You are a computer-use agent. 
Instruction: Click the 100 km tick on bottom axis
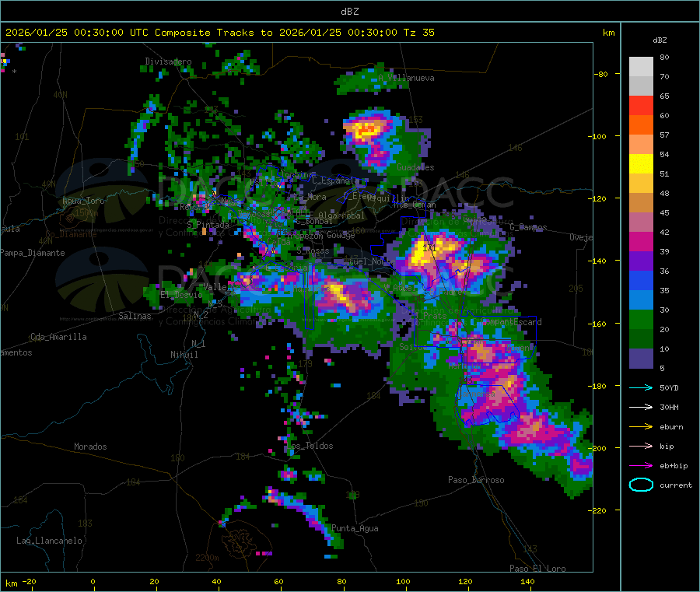pyautogui.click(x=403, y=581)
